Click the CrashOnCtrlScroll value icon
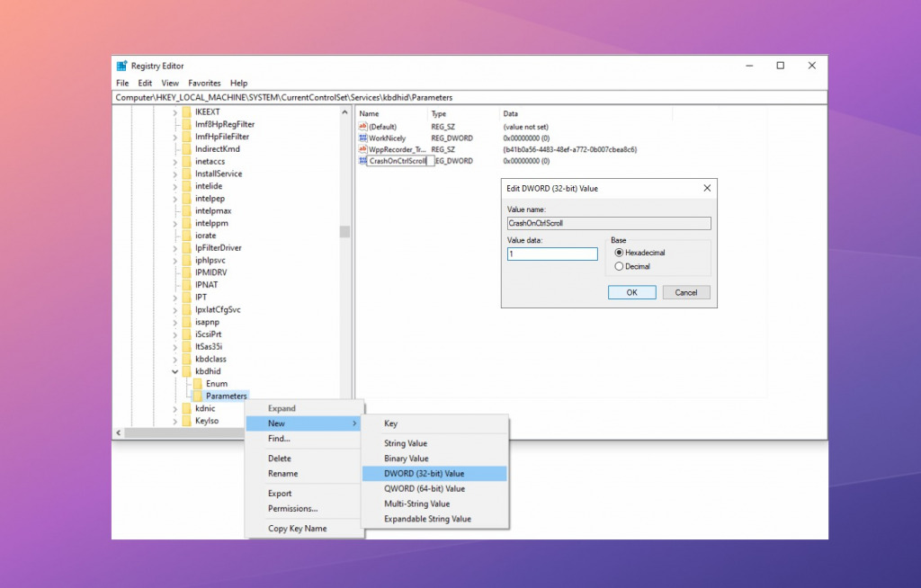This screenshot has width=921, height=588. tap(362, 160)
